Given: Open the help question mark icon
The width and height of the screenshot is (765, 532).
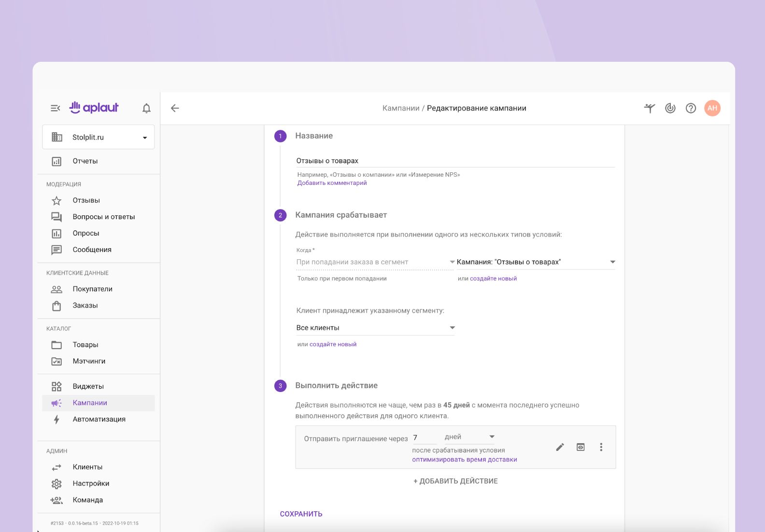Looking at the screenshot, I should coord(691,108).
